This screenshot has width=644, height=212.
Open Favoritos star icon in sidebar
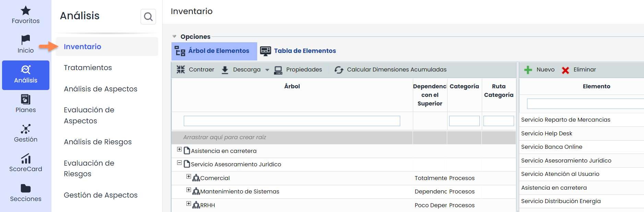[26, 11]
